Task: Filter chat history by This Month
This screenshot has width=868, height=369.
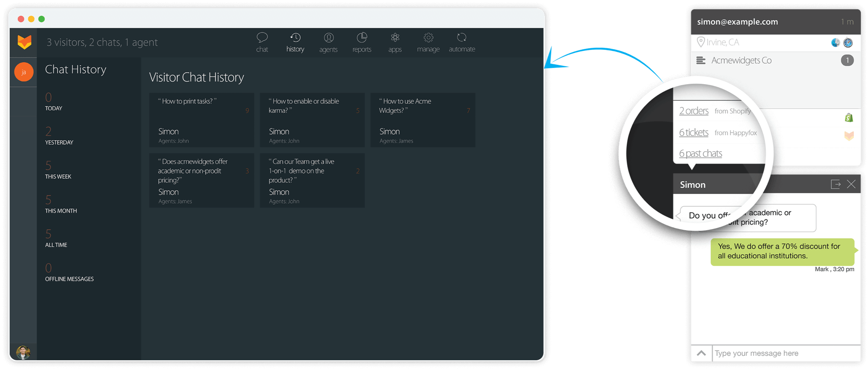Action: tap(61, 204)
